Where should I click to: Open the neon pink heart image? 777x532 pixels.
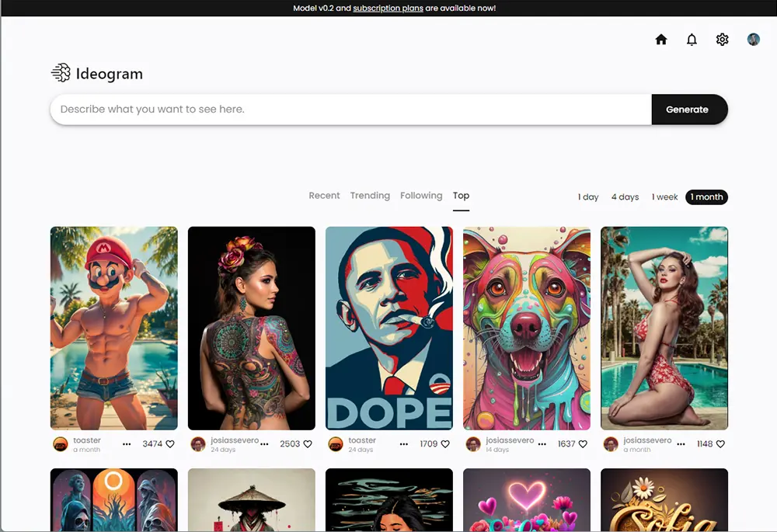click(x=527, y=500)
